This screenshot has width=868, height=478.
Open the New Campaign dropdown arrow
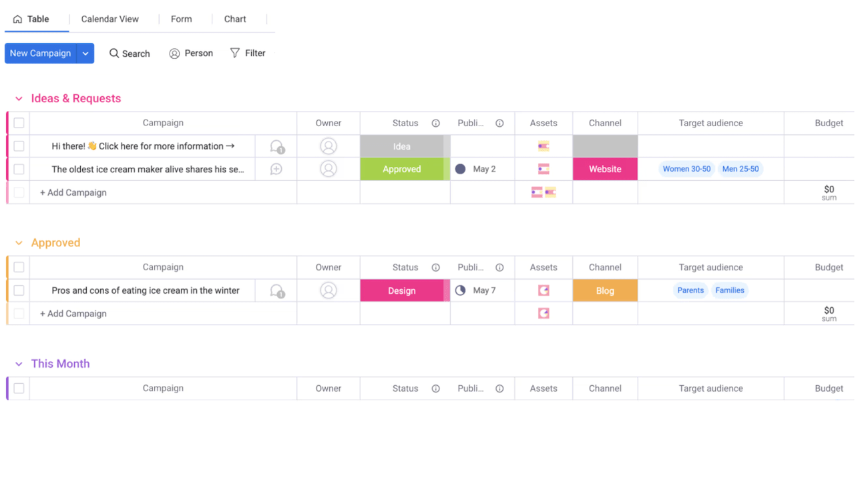(x=85, y=53)
